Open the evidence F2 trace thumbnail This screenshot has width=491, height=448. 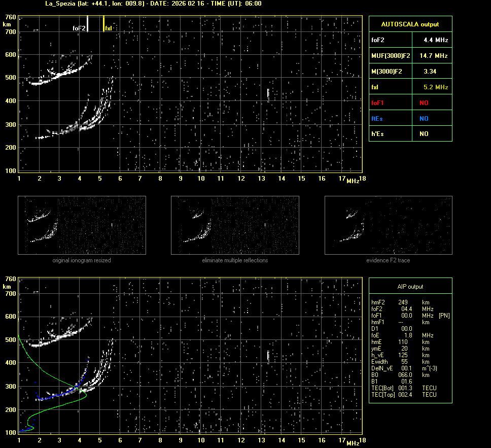(388, 225)
